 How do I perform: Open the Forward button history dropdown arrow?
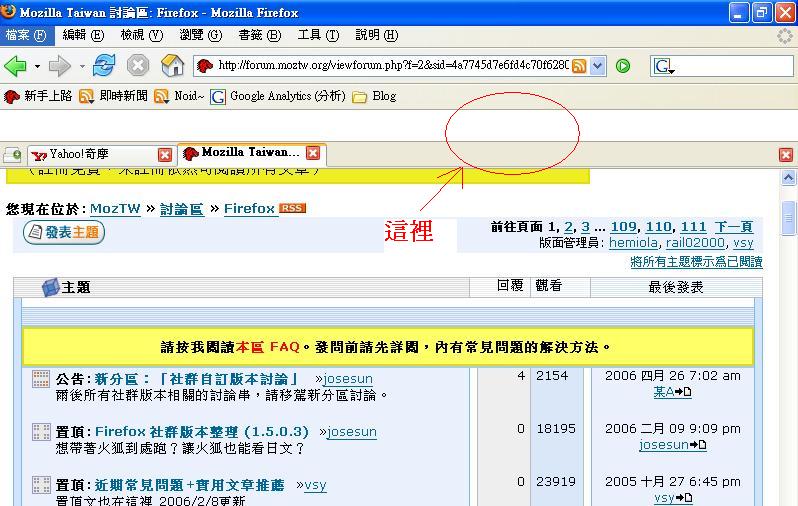82,66
